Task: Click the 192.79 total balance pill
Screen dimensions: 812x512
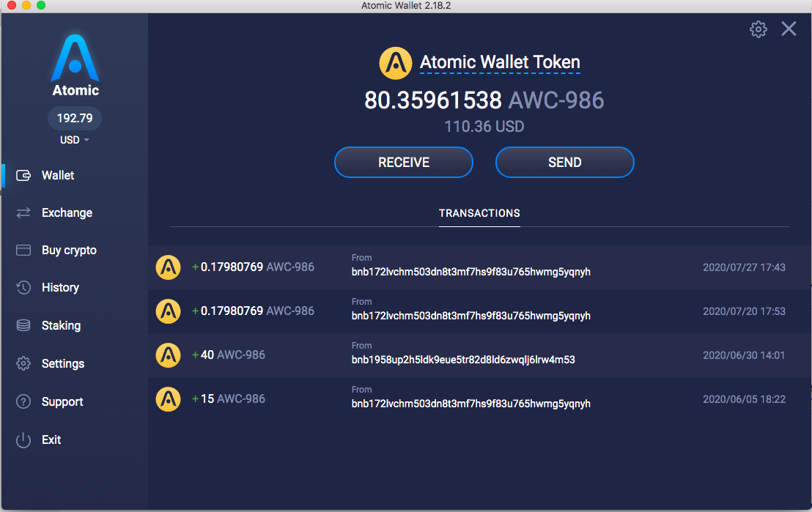Action: click(75, 118)
